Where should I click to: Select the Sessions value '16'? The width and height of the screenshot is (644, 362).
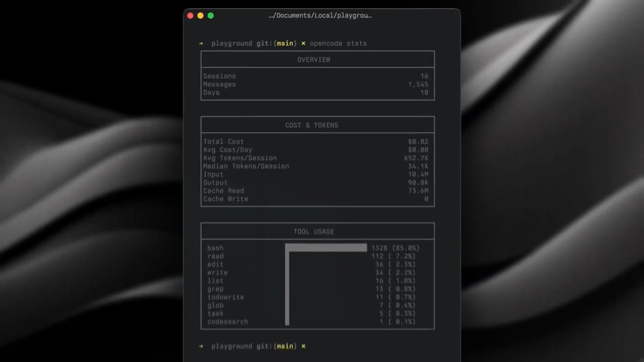(x=425, y=76)
